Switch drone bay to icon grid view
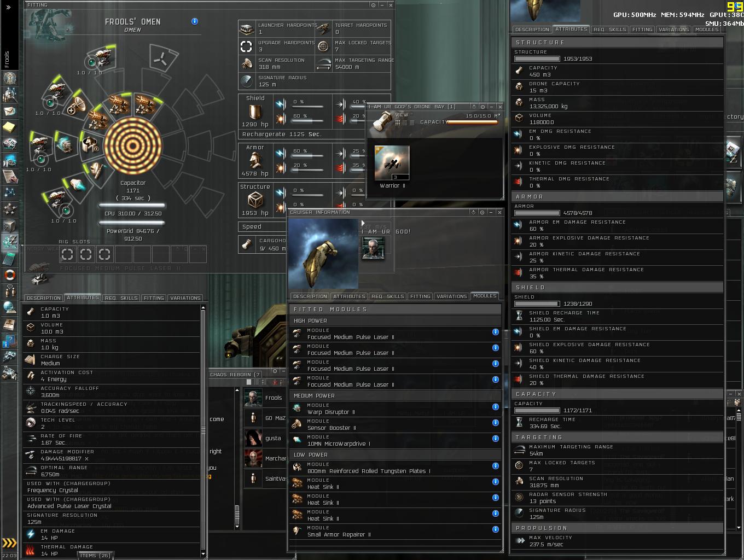This screenshot has height=560, width=744. click(x=398, y=122)
